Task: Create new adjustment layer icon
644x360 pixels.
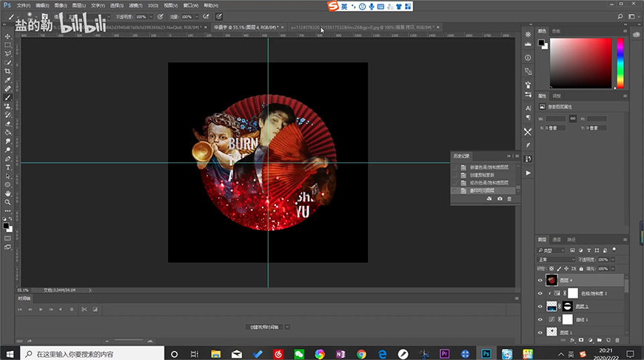Action: 590,340
